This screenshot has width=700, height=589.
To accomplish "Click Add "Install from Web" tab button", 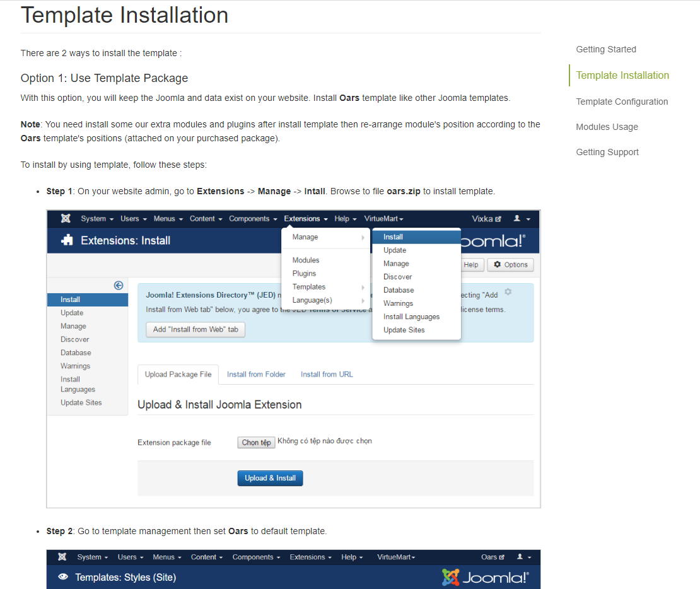I will 195,330.
